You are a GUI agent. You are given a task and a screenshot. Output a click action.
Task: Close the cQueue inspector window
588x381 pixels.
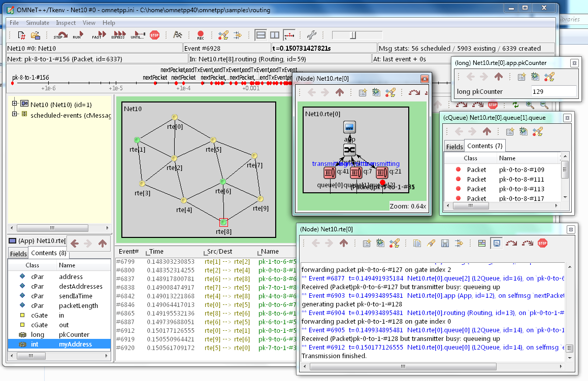tap(567, 118)
